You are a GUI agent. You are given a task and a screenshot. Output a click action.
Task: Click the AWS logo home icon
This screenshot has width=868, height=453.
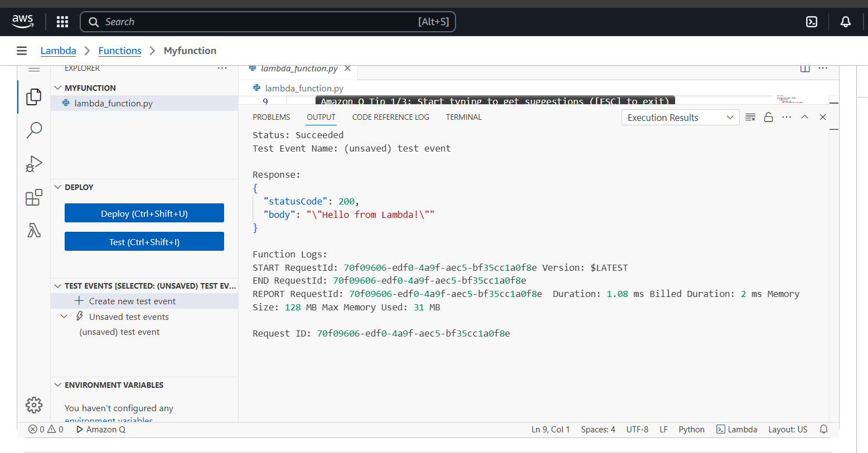coord(23,21)
